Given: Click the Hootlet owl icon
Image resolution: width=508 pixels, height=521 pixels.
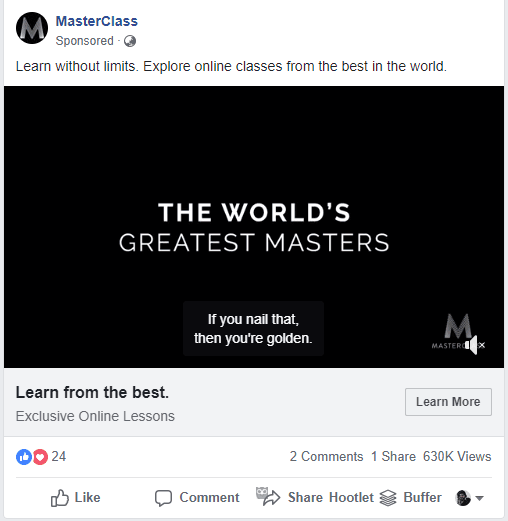Looking at the screenshot, I should [262, 492].
